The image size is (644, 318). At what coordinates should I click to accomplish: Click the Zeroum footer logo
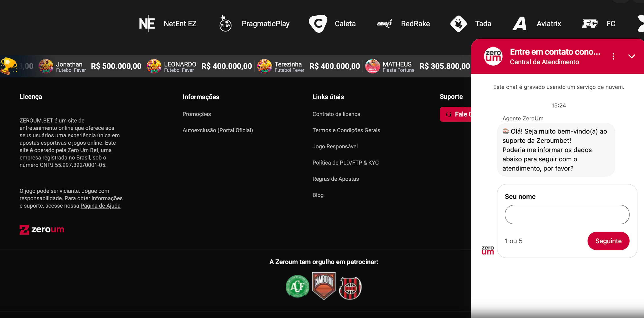[x=42, y=230]
